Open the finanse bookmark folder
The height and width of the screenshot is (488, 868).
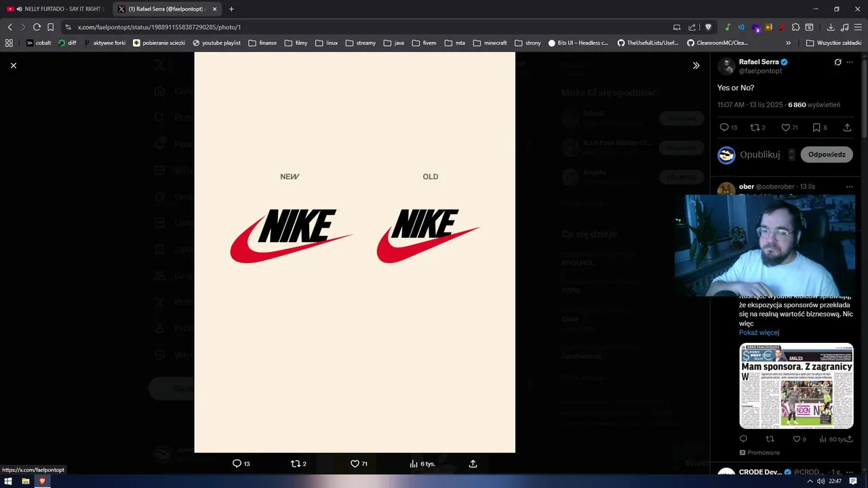262,43
